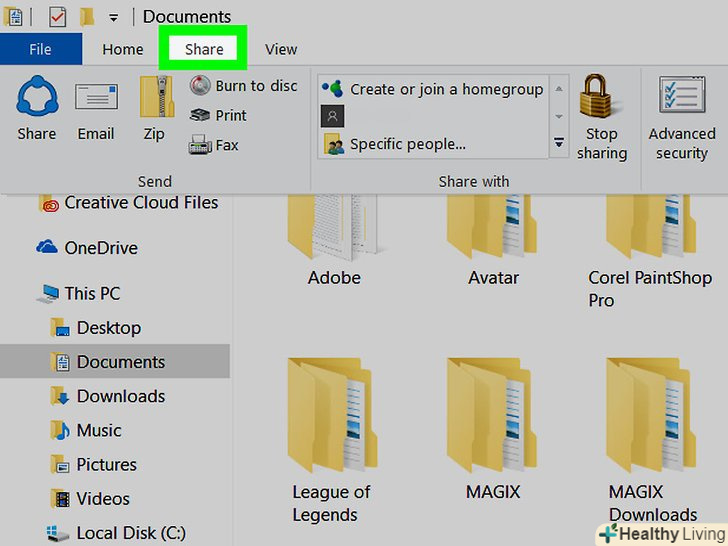Viewport: 728px width, 546px height.
Task: Select the MAGIX folder
Action: coord(492,429)
